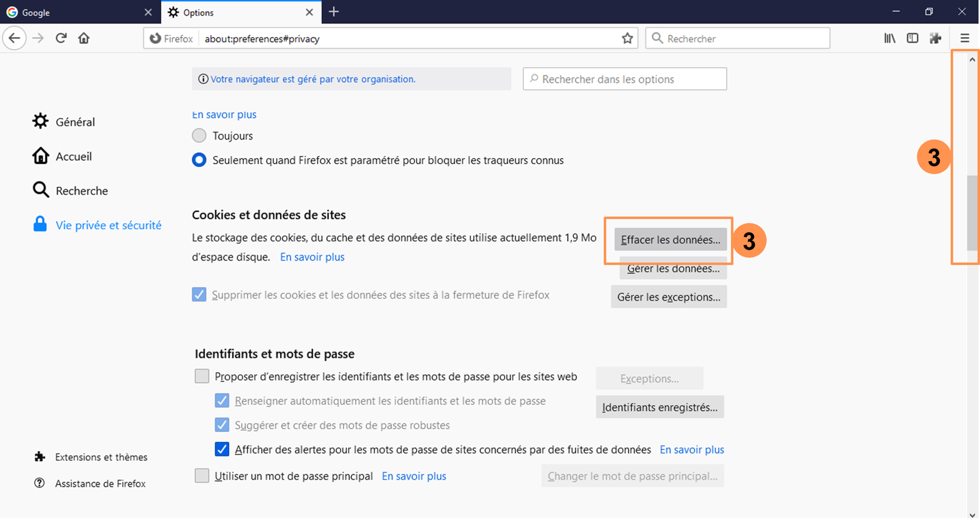The image size is (980, 518).
Task: Click the scrollbar down arrow
Action: point(972,514)
